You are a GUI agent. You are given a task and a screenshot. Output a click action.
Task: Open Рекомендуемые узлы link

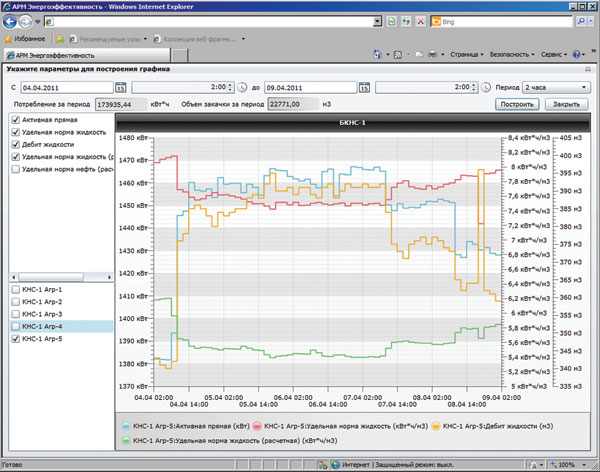[108, 39]
